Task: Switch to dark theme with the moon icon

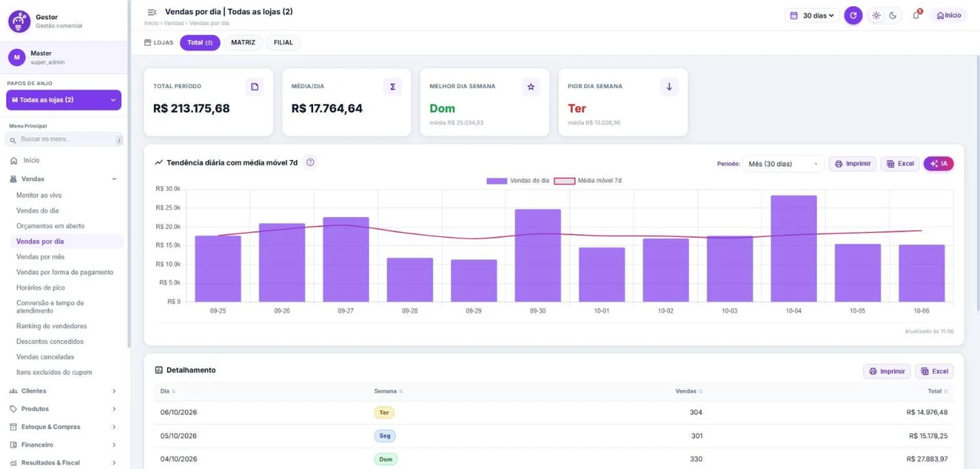Action: click(x=893, y=15)
